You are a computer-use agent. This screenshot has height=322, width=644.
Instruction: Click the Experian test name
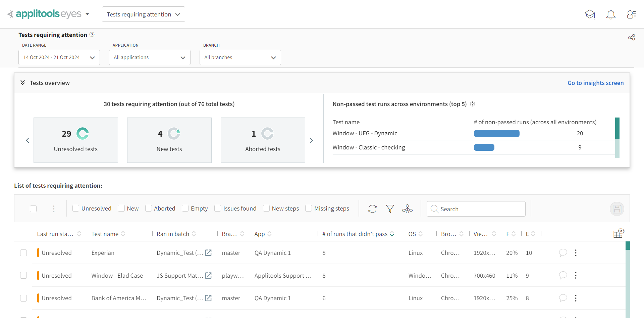103,253
